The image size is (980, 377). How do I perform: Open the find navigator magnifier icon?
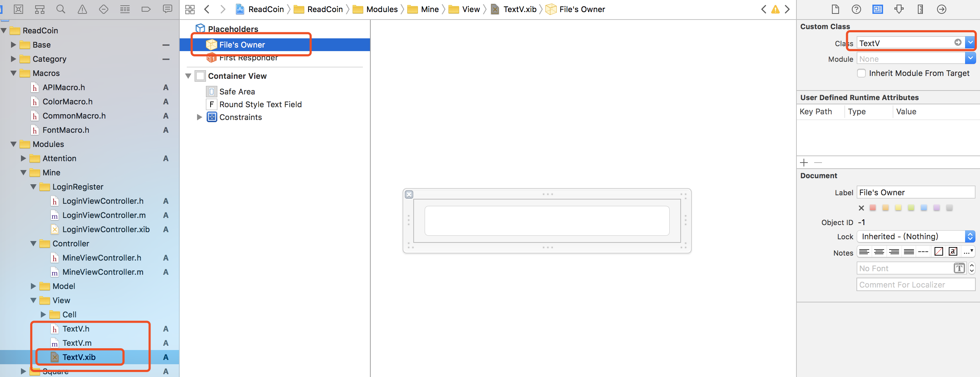(61, 9)
